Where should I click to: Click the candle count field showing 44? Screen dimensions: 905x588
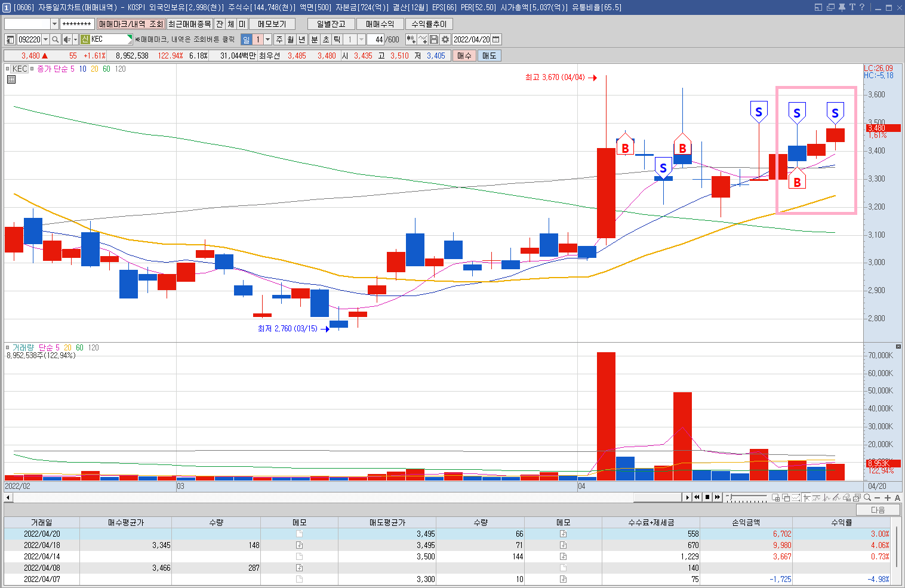point(375,39)
